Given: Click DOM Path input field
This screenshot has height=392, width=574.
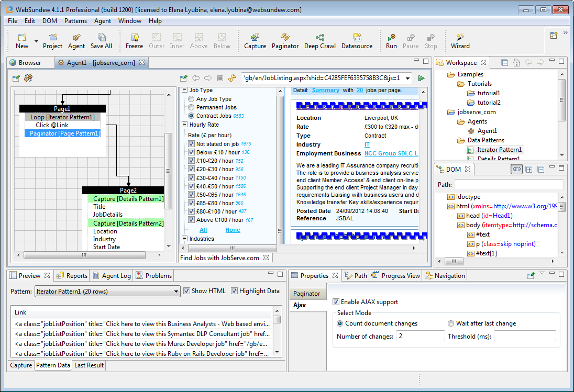Looking at the screenshot, I should coord(509,185).
